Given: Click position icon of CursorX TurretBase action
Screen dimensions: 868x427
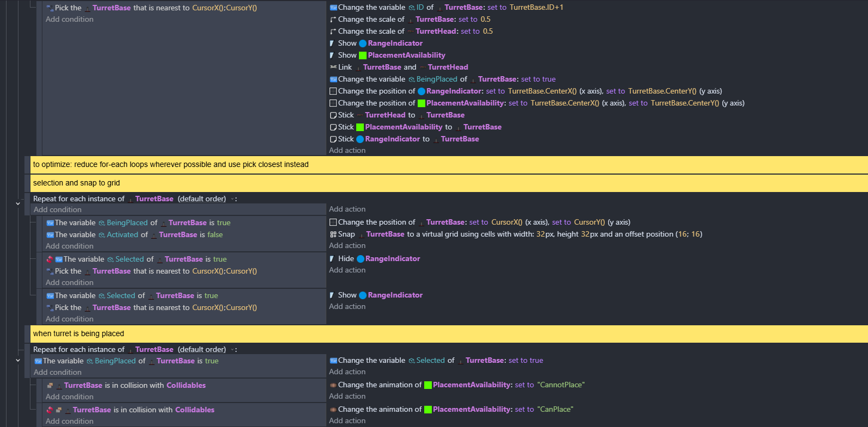Looking at the screenshot, I should (333, 222).
